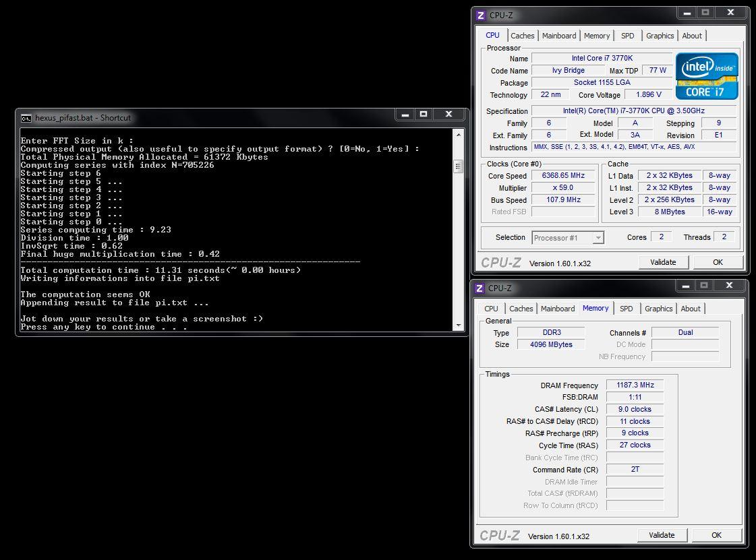The image size is (756, 560).
Task: Click the DRAM Frequency value 1187.3 MHz
Action: (635, 385)
